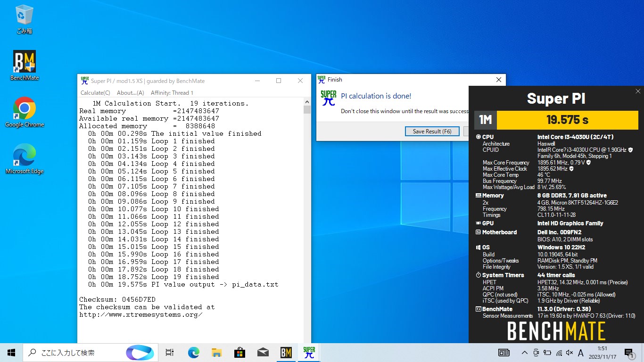644x362 pixels.
Task: Open the Mail app from the taskbar
Action: coord(263,353)
